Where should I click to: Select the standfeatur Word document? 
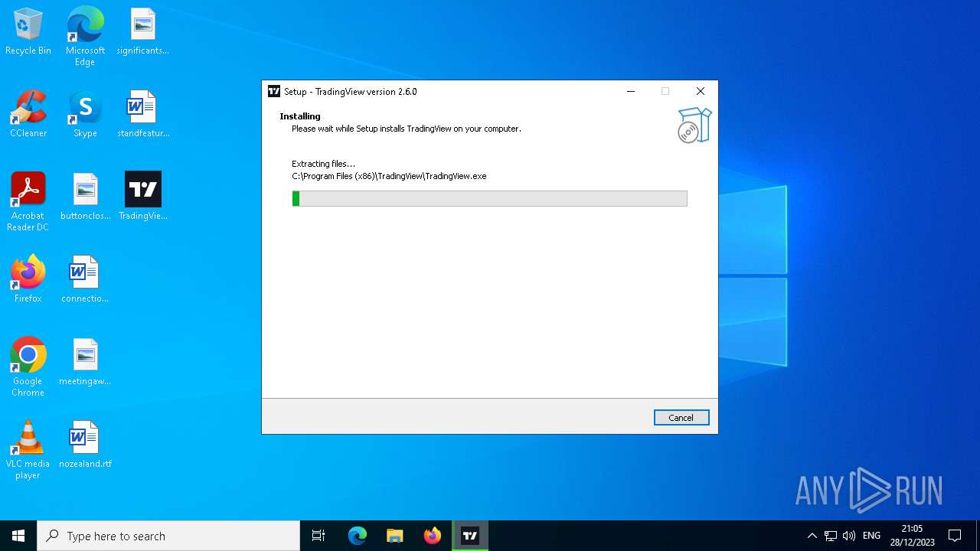tap(142, 115)
